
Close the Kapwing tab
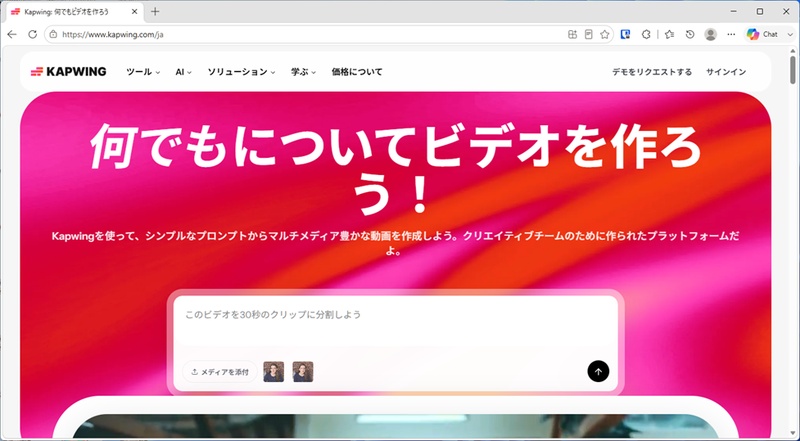(135, 11)
